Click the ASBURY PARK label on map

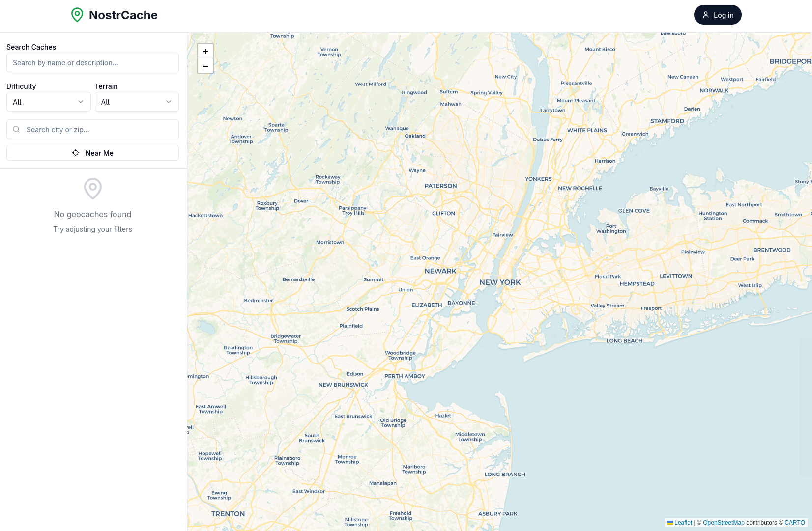pyautogui.click(x=497, y=514)
